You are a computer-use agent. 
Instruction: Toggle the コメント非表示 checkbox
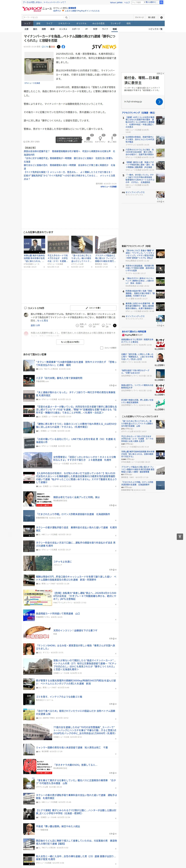tap(102, 348)
